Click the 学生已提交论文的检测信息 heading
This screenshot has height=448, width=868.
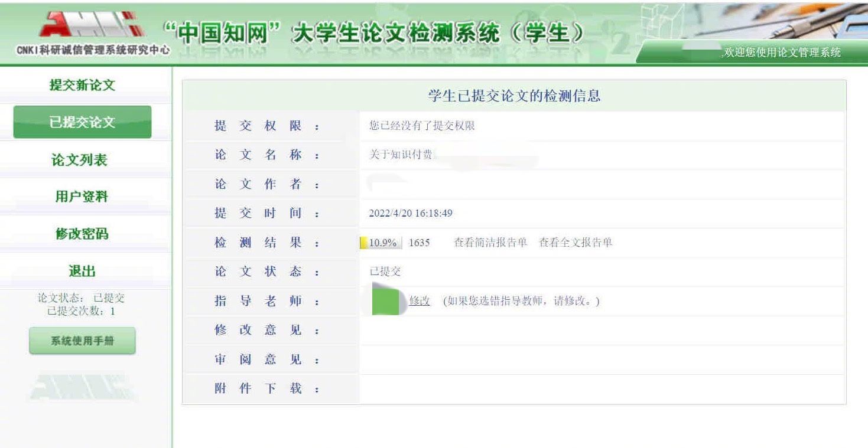514,96
